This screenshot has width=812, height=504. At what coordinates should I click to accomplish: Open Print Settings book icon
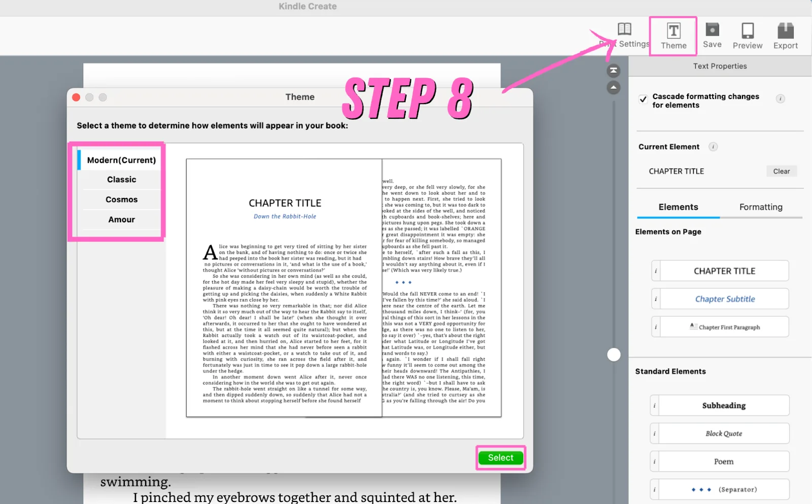[x=624, y=29]
